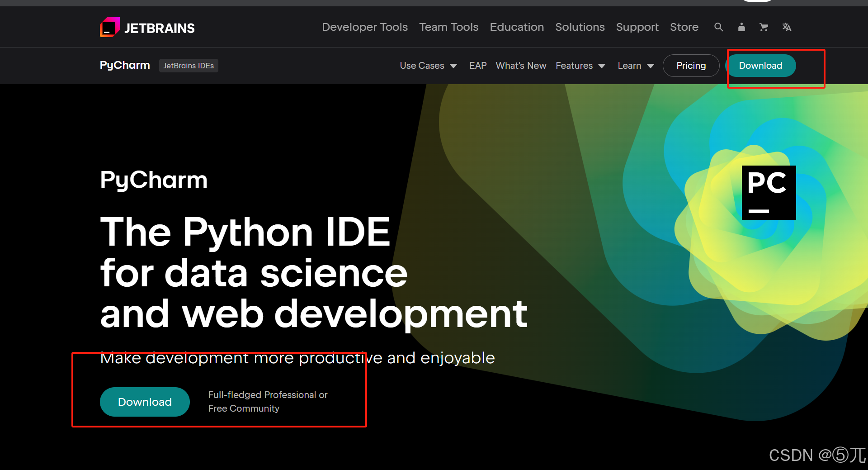The height and width of the screenshot is (470, 868).
Task: Open the account profile icon
Action: tap(741, 27)
